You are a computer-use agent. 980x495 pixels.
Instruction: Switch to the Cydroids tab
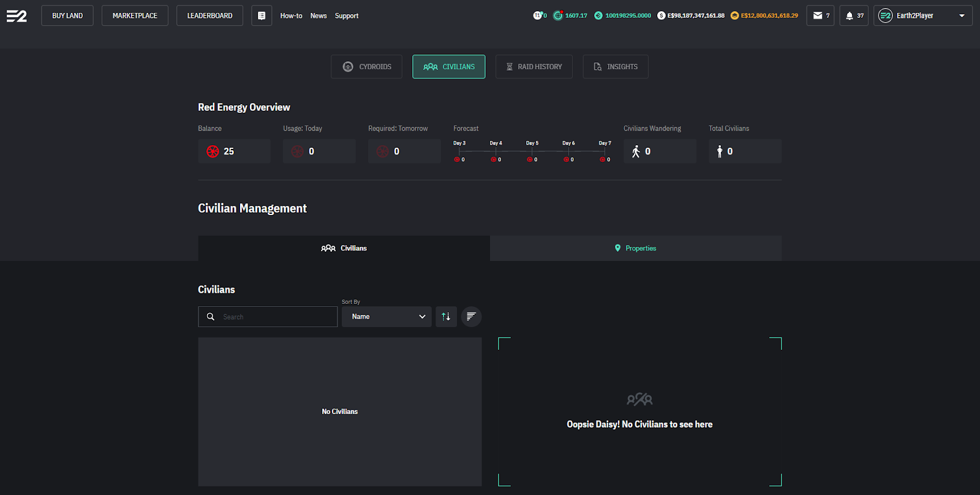366,67
